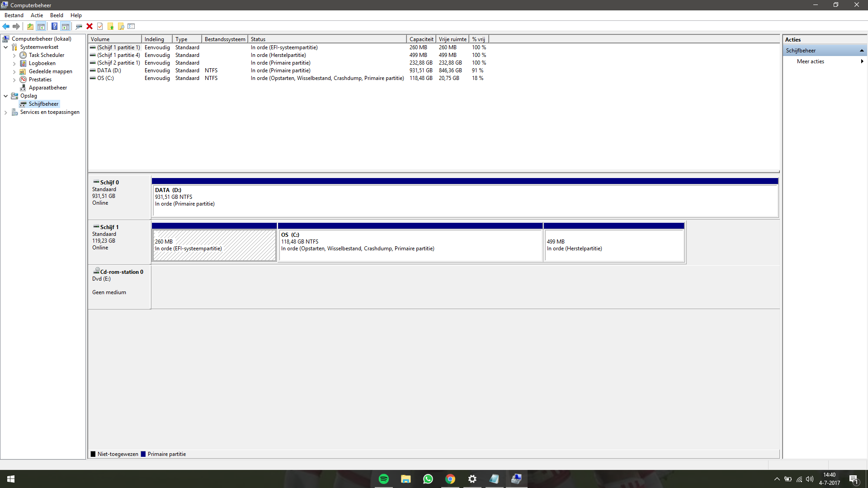Toggle the Action pane visibility button

click(x=66, y=26)
